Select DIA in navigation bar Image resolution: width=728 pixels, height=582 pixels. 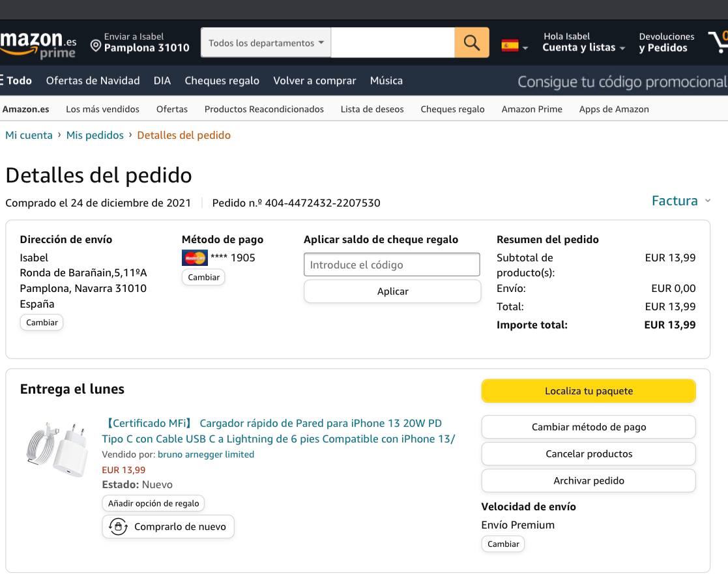pyautogui.click(x=162, y=81)
